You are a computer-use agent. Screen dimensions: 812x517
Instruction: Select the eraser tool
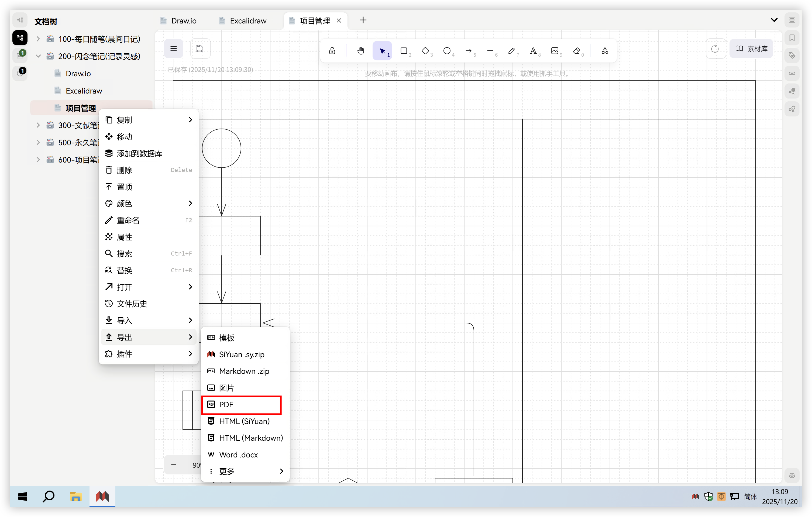(576, 51)
